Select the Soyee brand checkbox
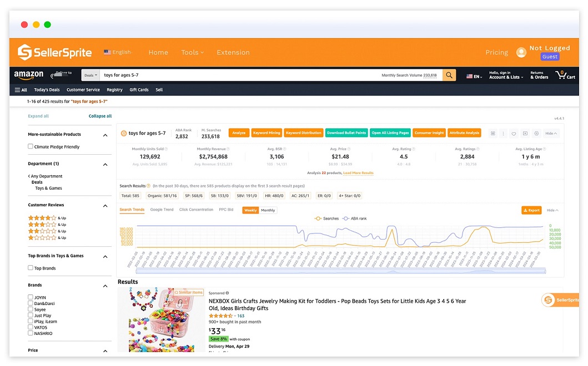 31,309
